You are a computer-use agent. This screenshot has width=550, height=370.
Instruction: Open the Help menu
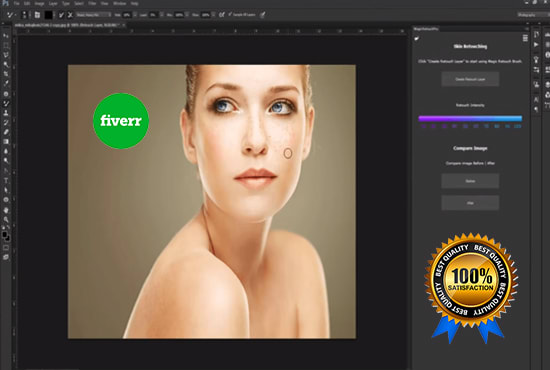tap(134, 4)
